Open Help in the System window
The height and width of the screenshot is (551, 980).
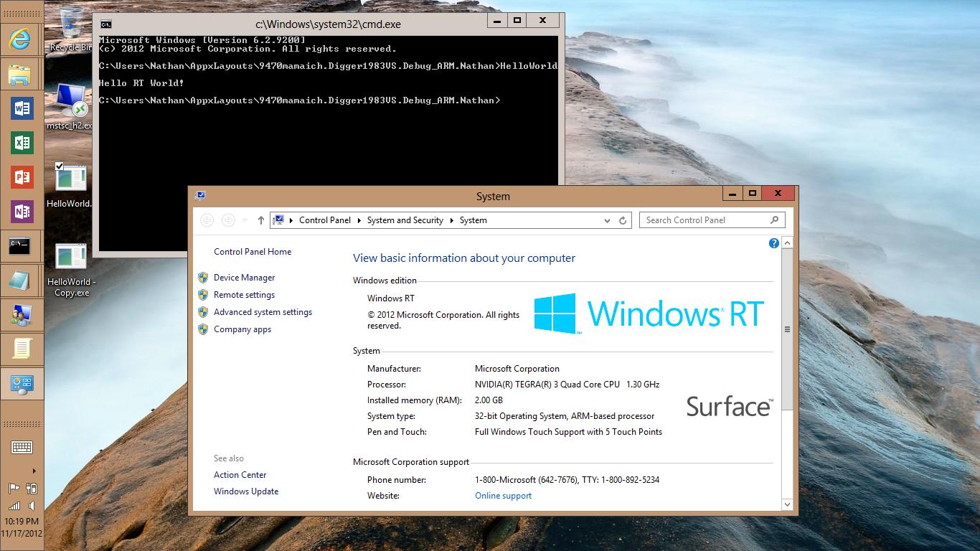773,243
